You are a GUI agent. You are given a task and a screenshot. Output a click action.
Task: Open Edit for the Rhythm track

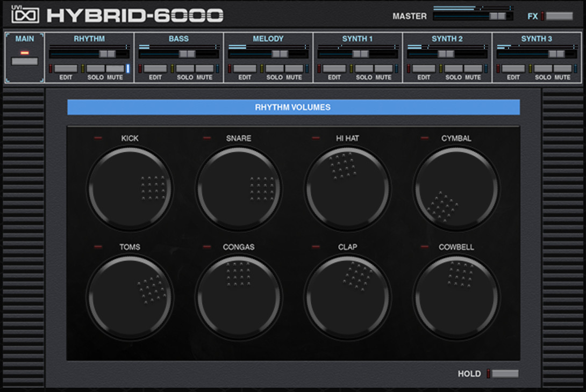(66, 69)
